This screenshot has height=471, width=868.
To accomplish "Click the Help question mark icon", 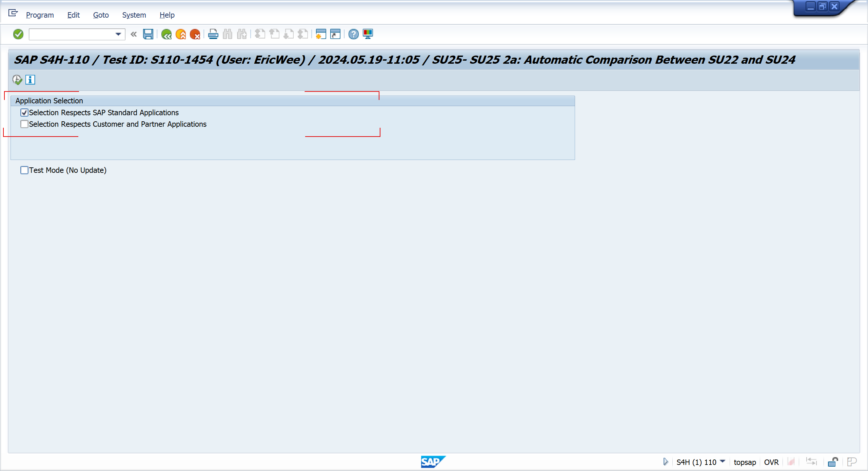I will [353, 34].
